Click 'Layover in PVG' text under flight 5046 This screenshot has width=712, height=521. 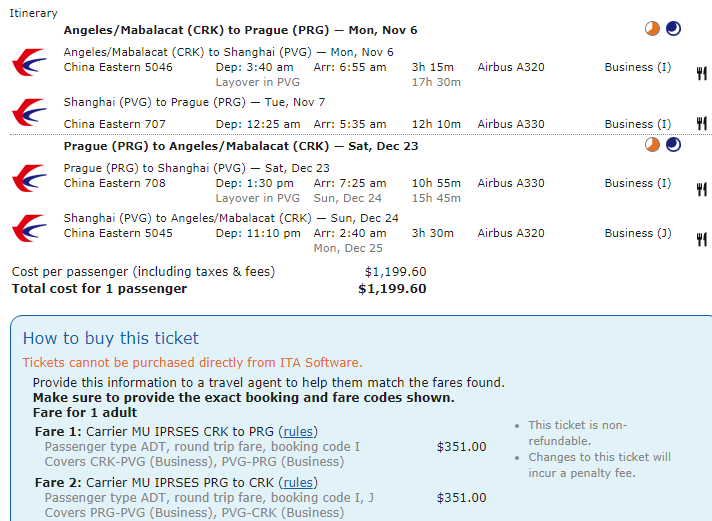[261, 82]
